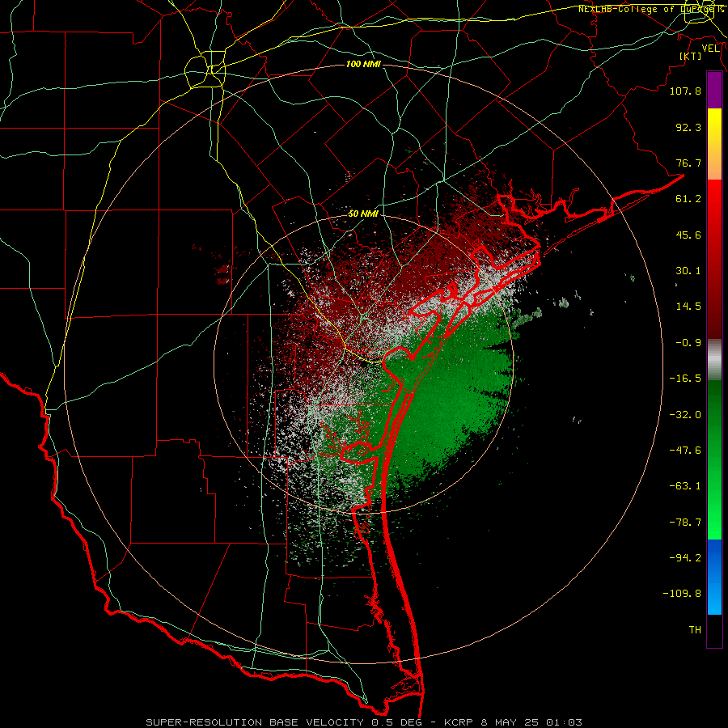Click the KCRP 8 MAY 25 01:03 timestamp

[x=513, y=722]
